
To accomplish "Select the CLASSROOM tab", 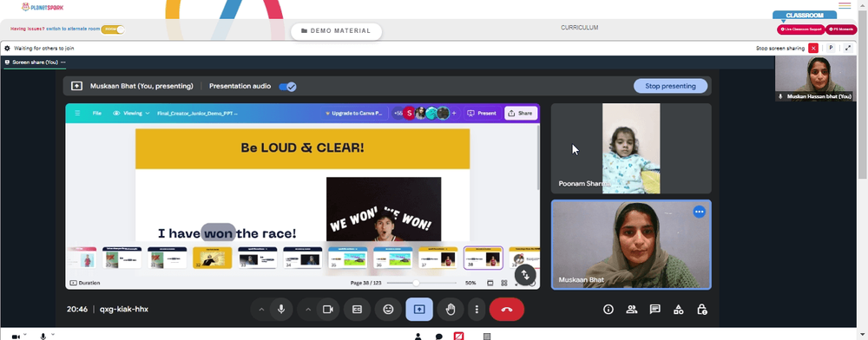I will click(x=805, y=16).
